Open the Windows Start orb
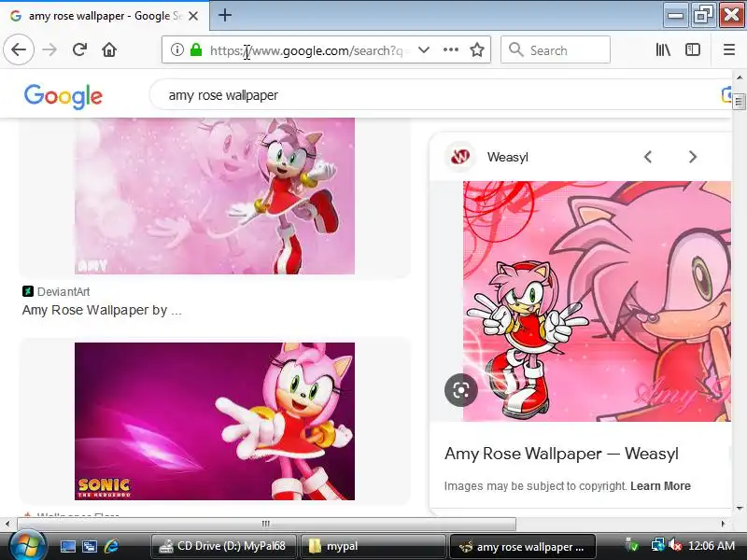The height and width of the screenshot is (560, 747). [x=27, y=545]
